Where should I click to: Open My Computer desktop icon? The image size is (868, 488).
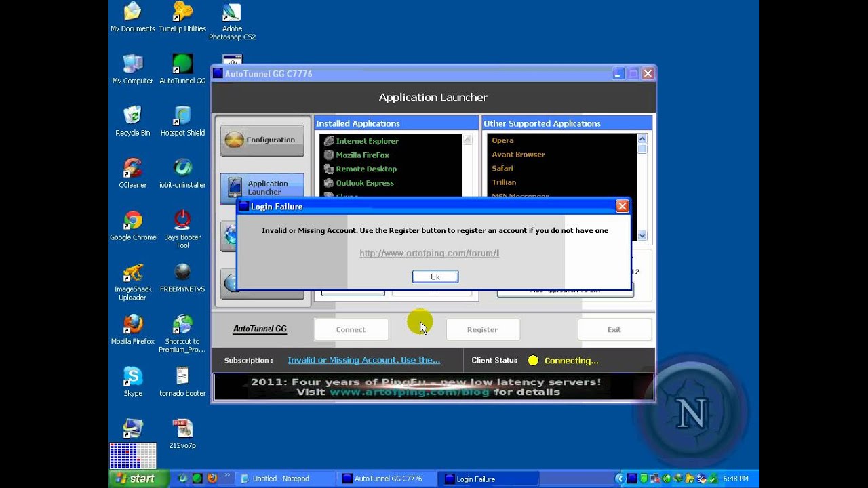132,69
